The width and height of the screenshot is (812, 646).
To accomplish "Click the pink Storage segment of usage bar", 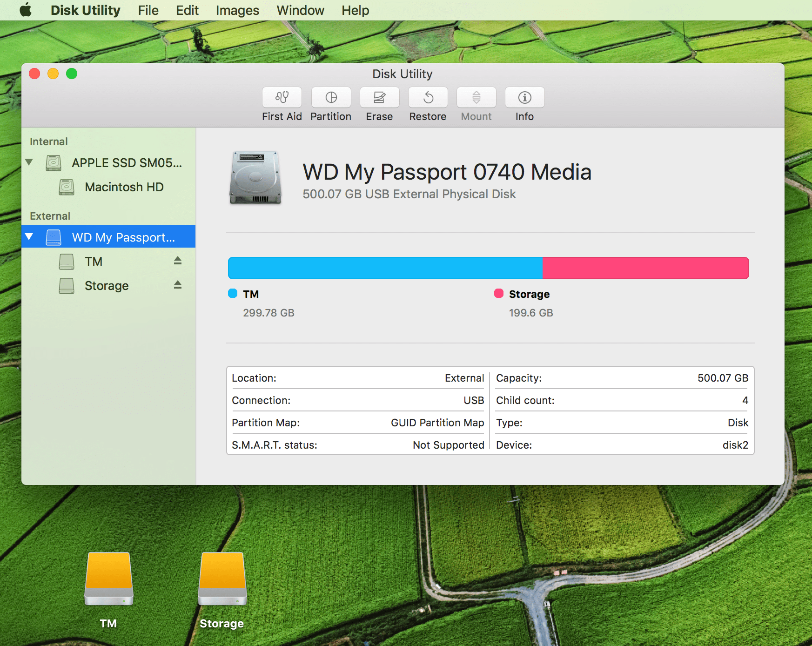I will 646,268.
